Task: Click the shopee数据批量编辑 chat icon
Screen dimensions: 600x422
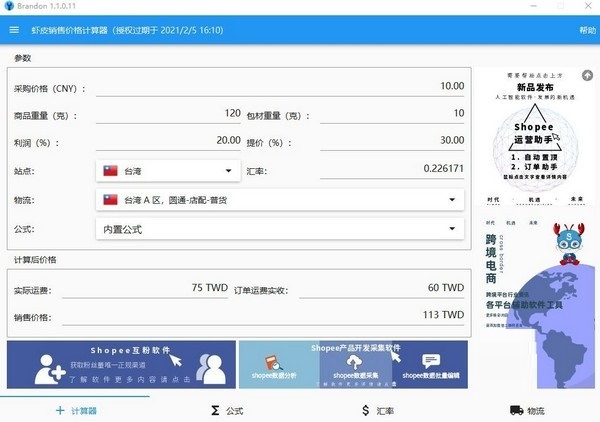Action: (431, 361)
